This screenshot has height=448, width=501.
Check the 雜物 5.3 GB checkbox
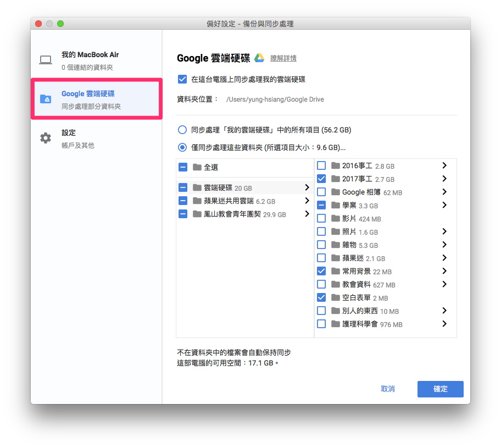(321, 245)
